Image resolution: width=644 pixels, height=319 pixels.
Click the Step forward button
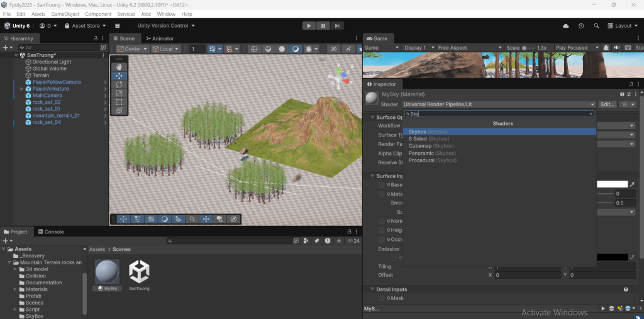pos(338,26)
